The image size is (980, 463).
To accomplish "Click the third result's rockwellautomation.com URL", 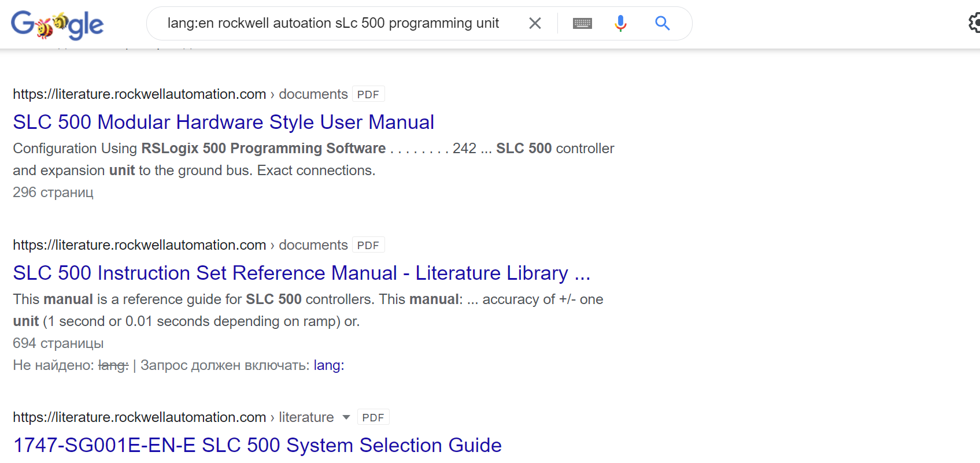I will click(139, 417).
